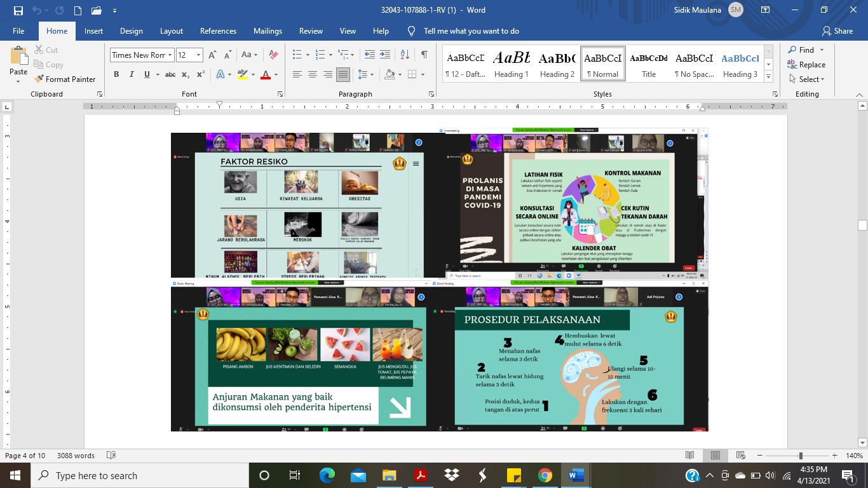This screenshot has width=868, height=488.
Task: Open Microsoft Edge from the taskbar
Action: (327, 475)
